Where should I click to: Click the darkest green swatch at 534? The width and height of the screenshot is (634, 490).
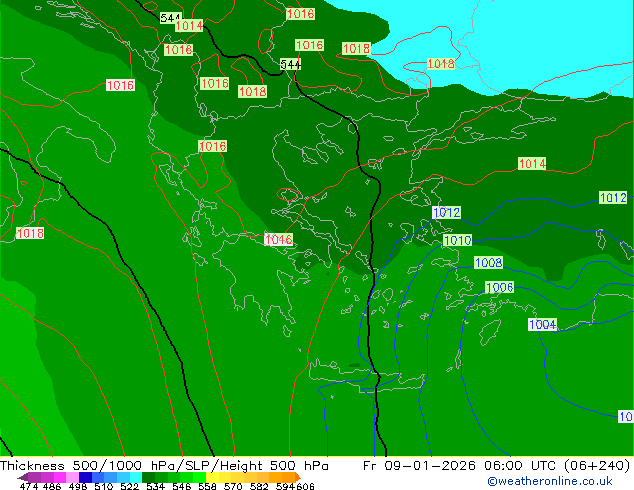(148, 477)
